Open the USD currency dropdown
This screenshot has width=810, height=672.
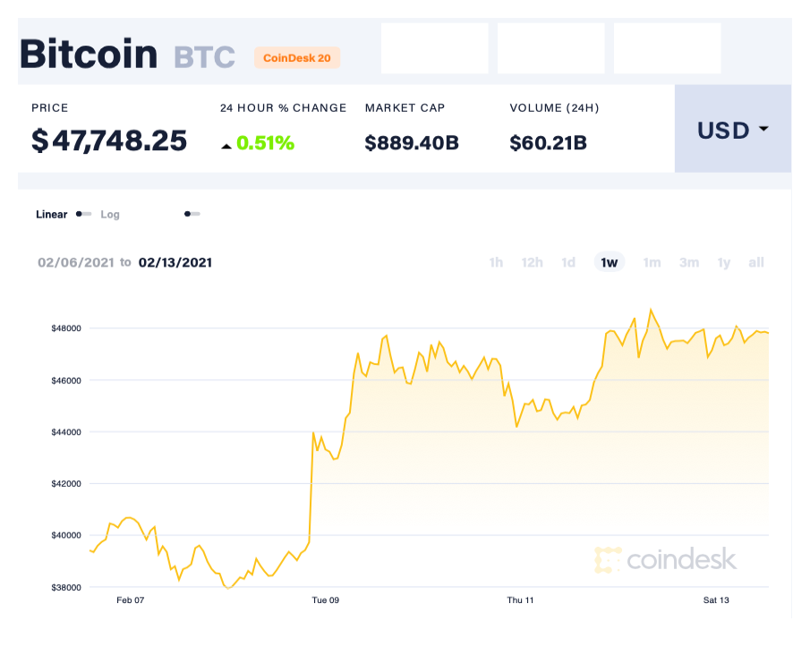point(732,130)
